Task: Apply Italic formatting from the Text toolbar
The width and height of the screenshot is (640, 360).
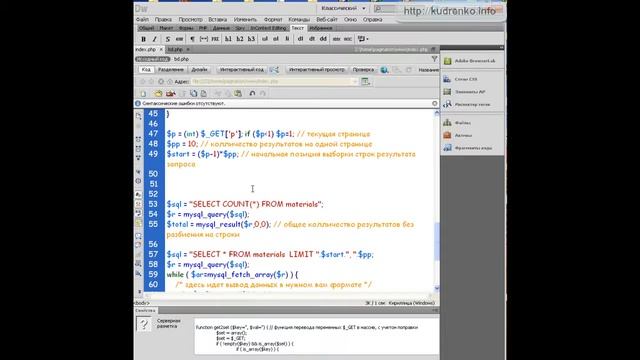Action: click(154, 39)
